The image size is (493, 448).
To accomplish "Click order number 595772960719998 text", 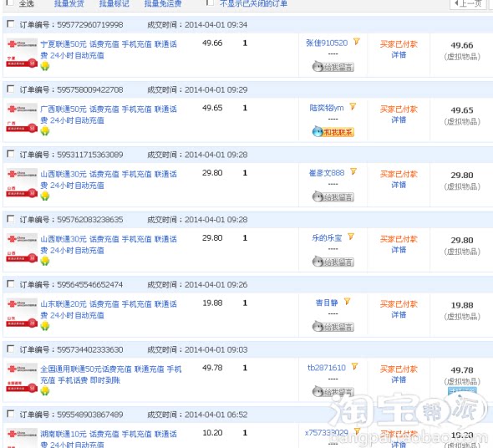I will pos(90,25).
